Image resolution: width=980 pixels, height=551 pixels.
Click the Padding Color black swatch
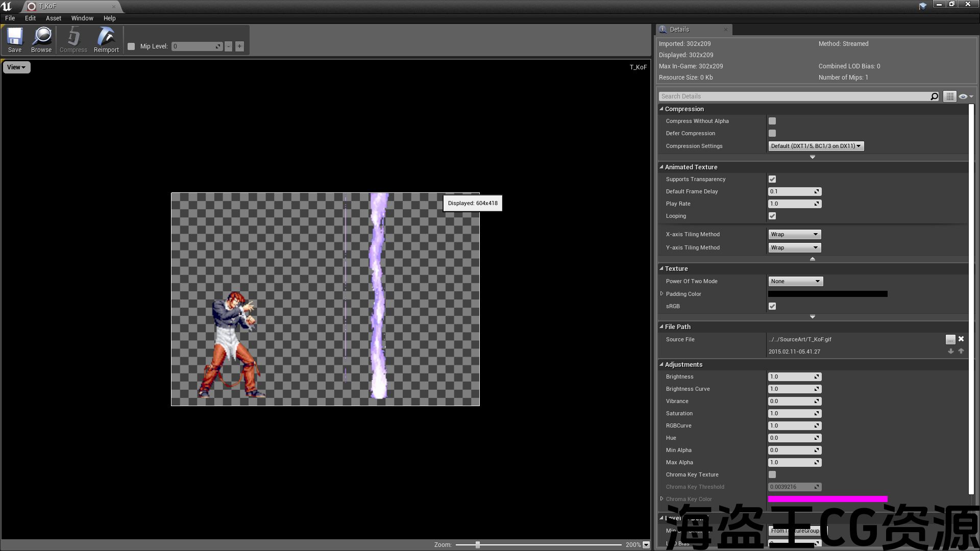tap(827, 294)
